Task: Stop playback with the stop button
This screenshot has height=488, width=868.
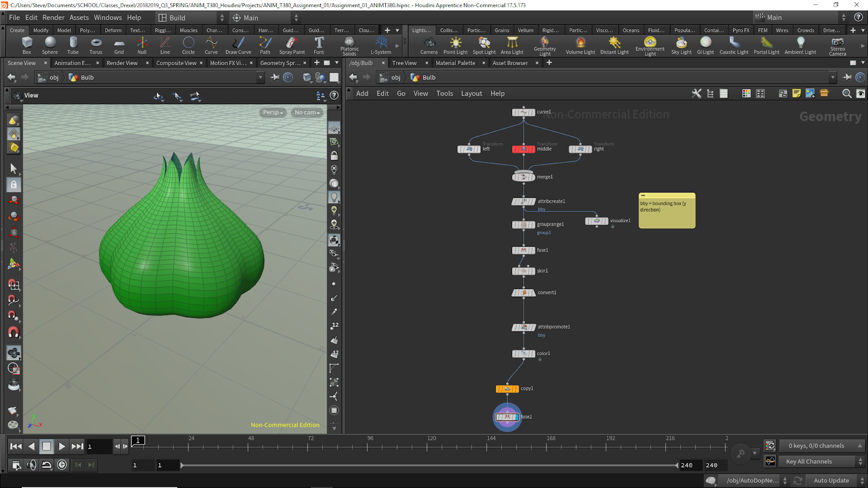Action: click(x=47, y=446)
